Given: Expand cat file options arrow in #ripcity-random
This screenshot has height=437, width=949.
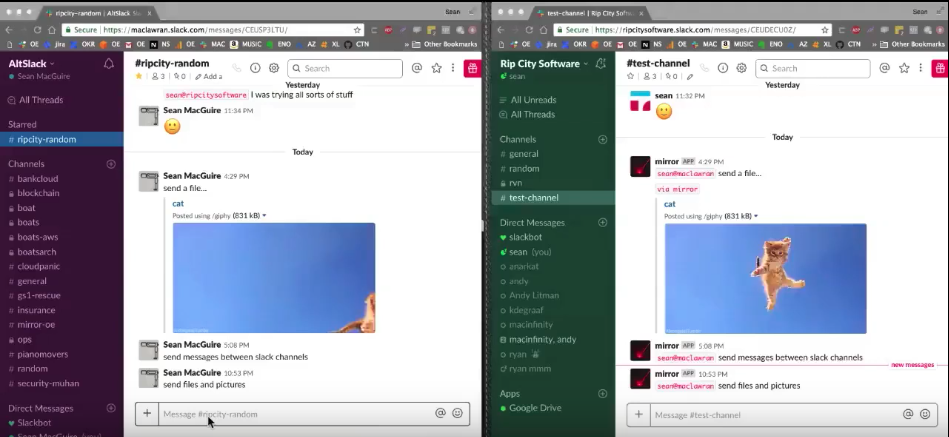Looking at the screenshot, I should coord(264,215).
